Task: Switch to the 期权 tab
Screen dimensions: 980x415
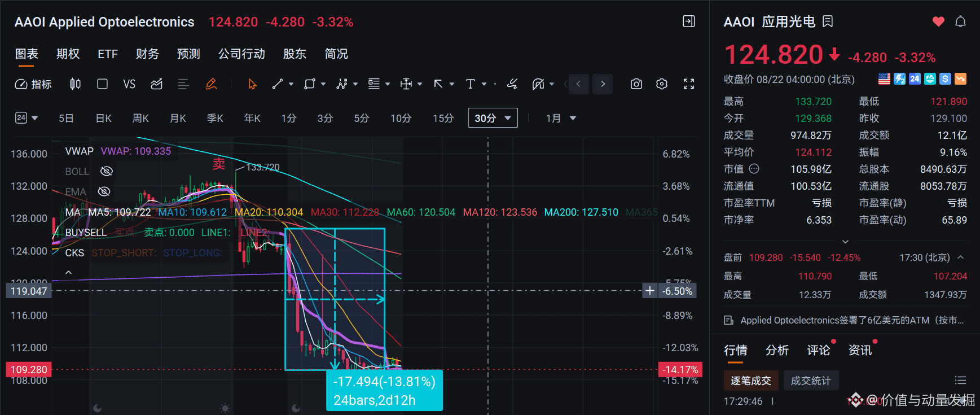Action: coord(68,54)
